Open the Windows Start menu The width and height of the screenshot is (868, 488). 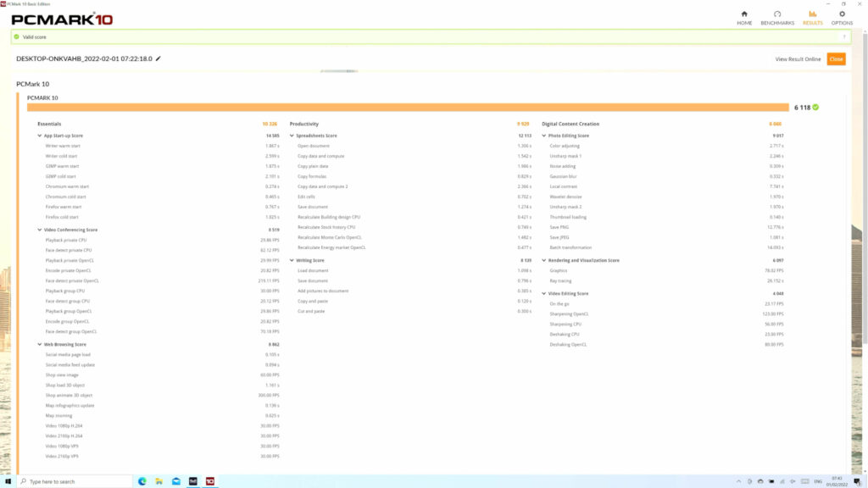tap(8, 481)
